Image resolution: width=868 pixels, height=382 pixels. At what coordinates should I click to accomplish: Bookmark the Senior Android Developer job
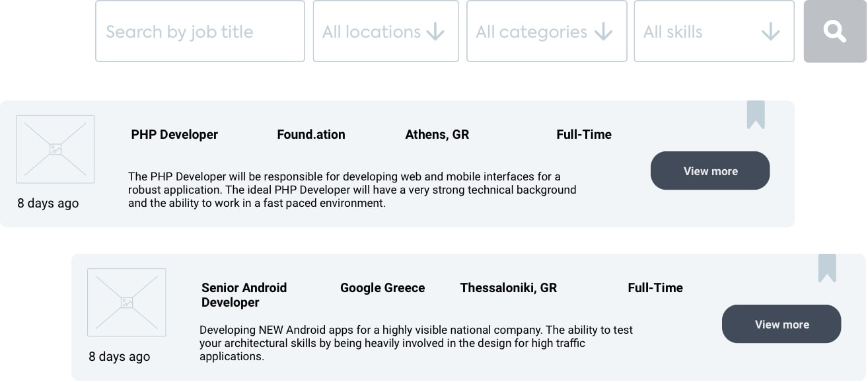827,268
